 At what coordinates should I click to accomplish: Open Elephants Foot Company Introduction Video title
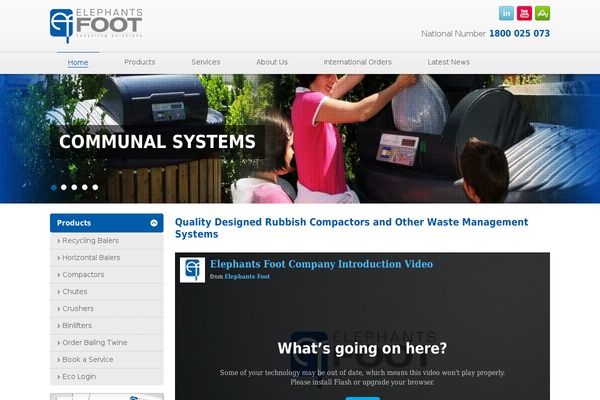pos(321,264)
